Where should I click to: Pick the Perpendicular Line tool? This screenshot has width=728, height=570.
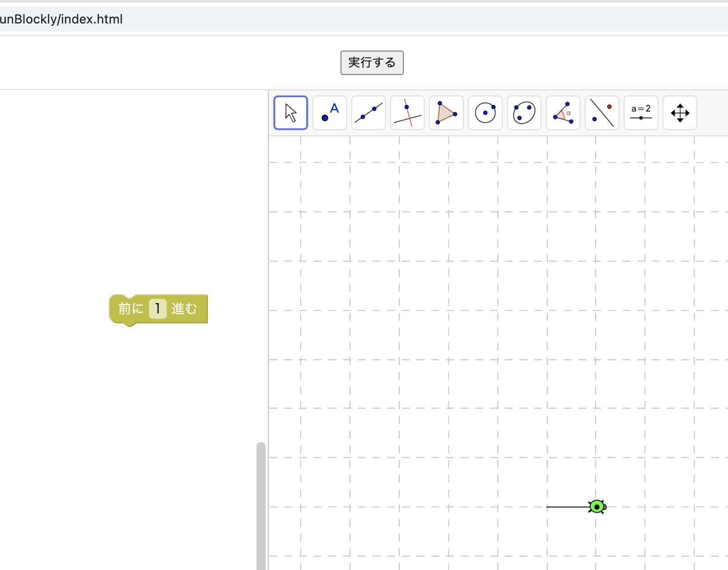tap(407, 113)
